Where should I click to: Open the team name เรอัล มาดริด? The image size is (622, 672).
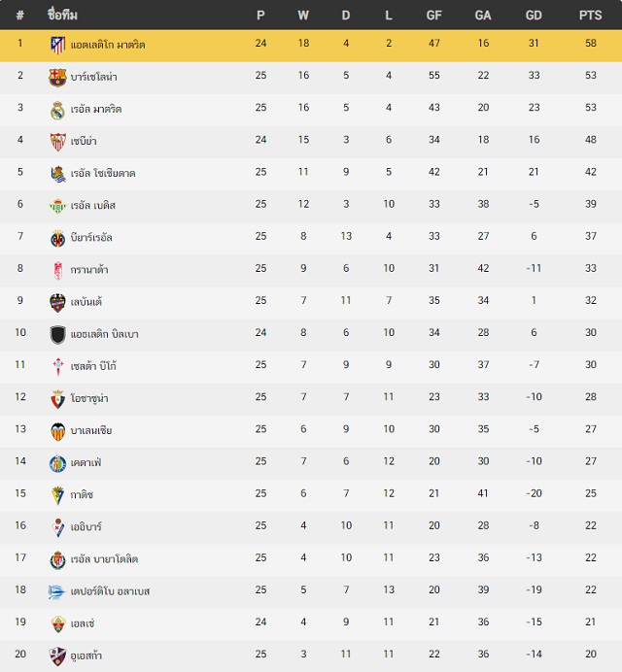[96, 109]
